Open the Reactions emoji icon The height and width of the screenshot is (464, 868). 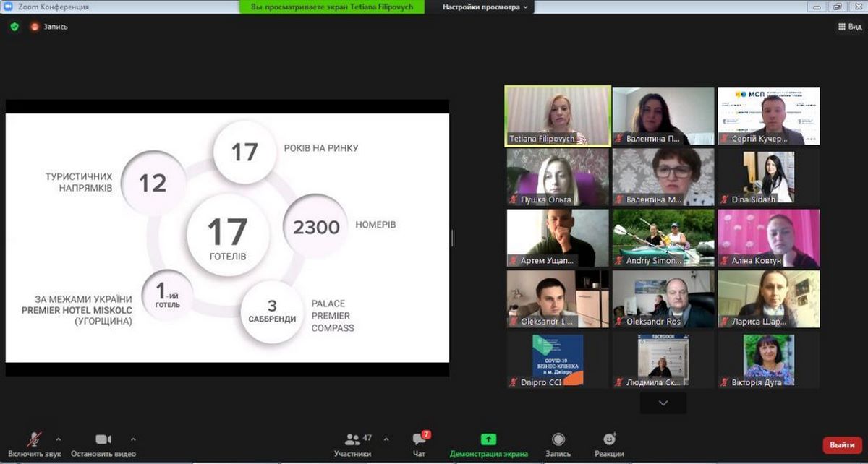click(x=610, y=439)
